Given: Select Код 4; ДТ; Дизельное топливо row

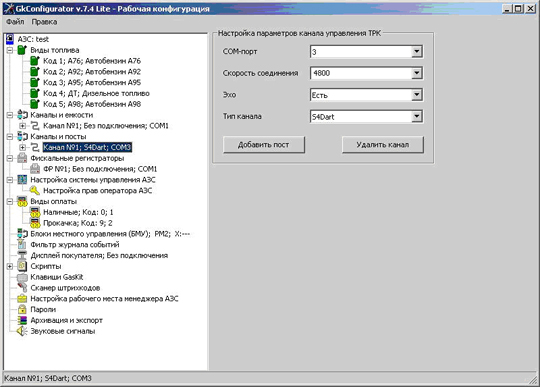Looking at the screenshot, I should click(96, 93).
